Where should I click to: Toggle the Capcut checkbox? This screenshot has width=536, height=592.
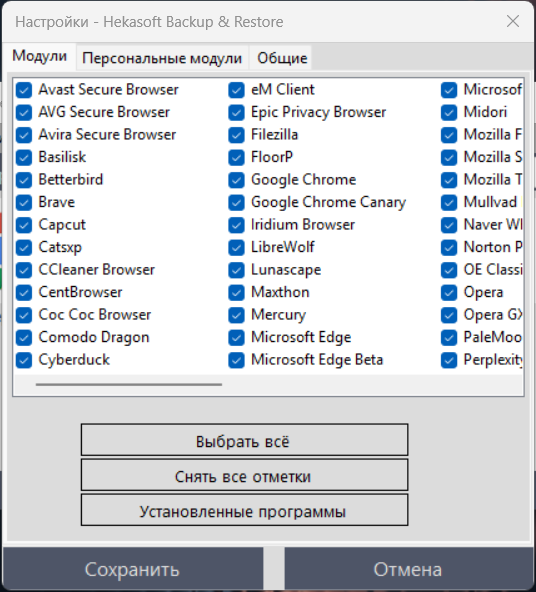(x=24, y=225)
